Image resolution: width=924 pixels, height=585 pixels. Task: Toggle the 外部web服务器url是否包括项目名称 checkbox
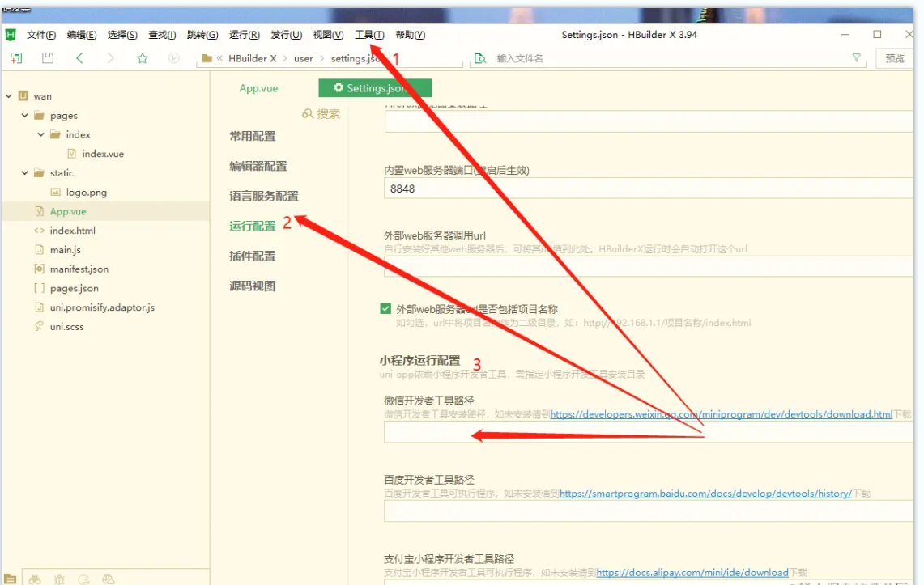tap(385, 307)
